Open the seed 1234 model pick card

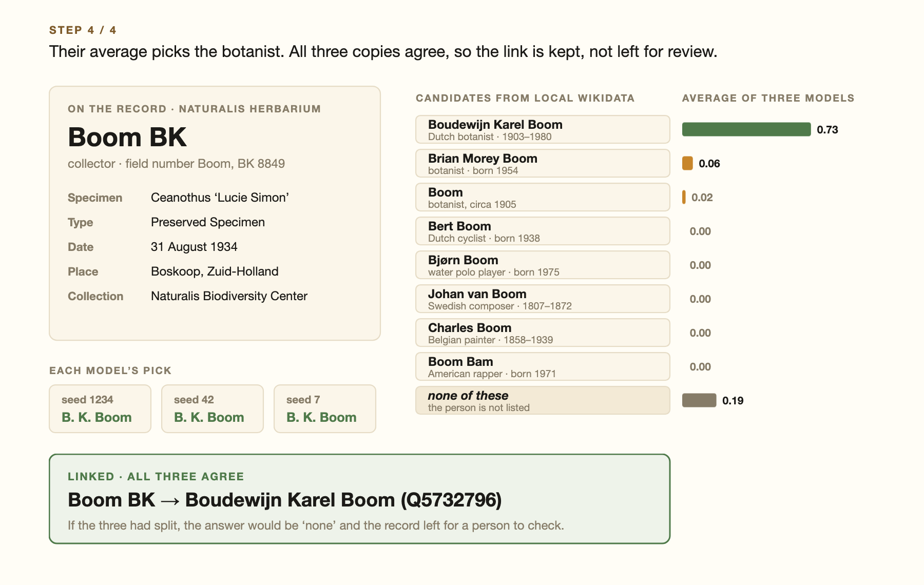100,409
